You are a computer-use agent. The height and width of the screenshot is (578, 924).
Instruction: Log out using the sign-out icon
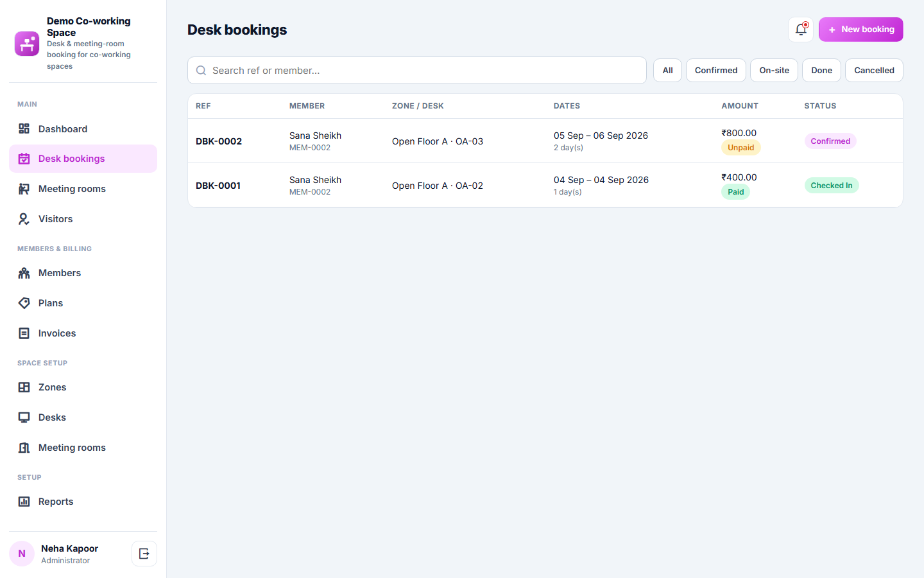pos(144,554)
